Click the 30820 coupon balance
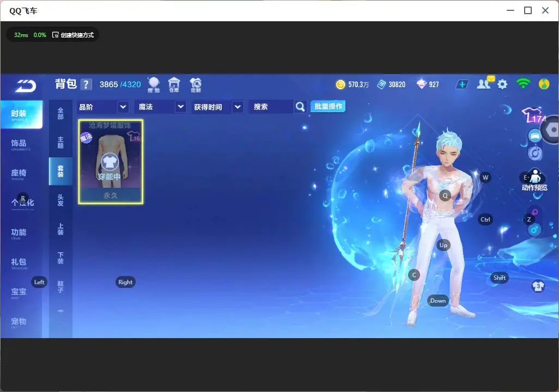This screenshot has width=559, height=392. click(x=397, y=84)
